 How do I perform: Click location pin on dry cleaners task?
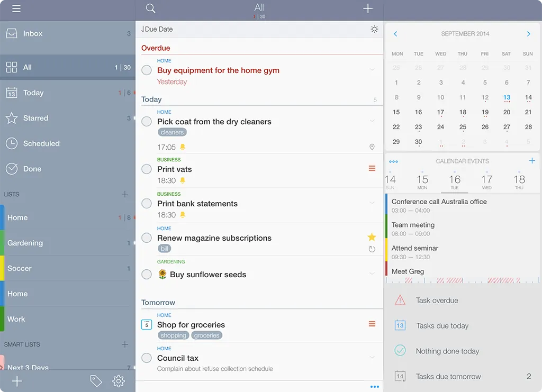click(x=372, y=148)
